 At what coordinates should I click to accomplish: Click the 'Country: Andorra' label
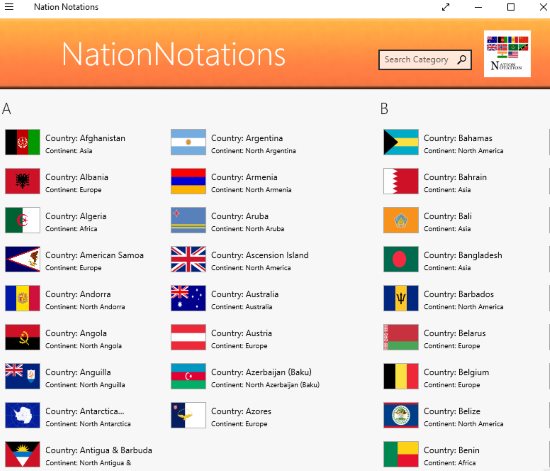click(78, 294)
